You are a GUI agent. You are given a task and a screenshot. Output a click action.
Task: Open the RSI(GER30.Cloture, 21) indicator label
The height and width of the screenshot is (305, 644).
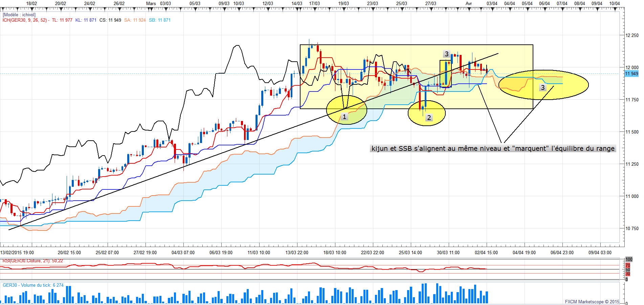[33, 261]
